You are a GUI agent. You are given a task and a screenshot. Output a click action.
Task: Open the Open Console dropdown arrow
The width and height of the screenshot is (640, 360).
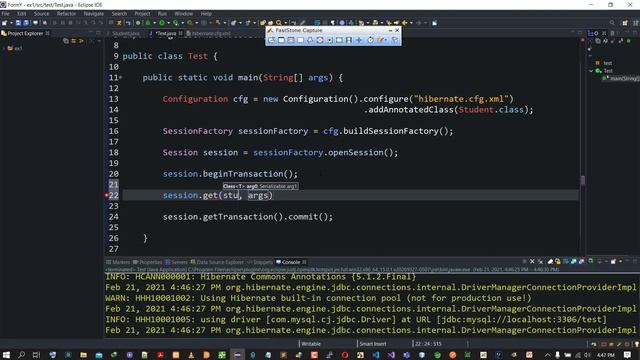(620, 262)
